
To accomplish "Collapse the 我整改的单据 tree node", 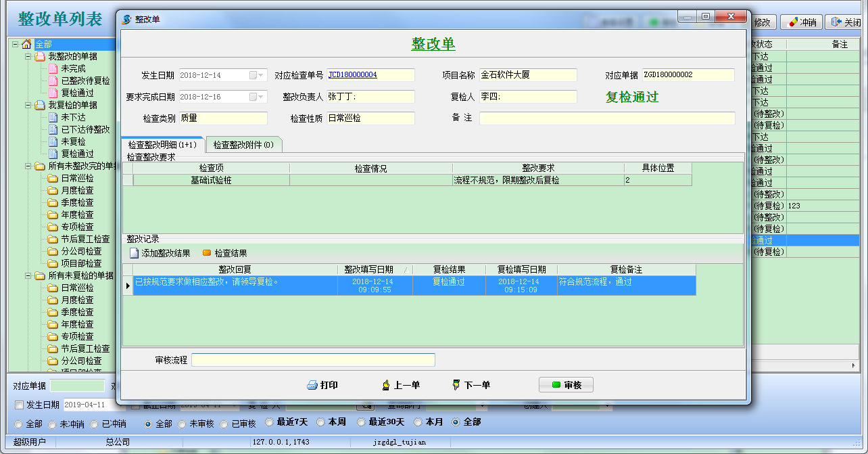I will click(x=28, y=56).
